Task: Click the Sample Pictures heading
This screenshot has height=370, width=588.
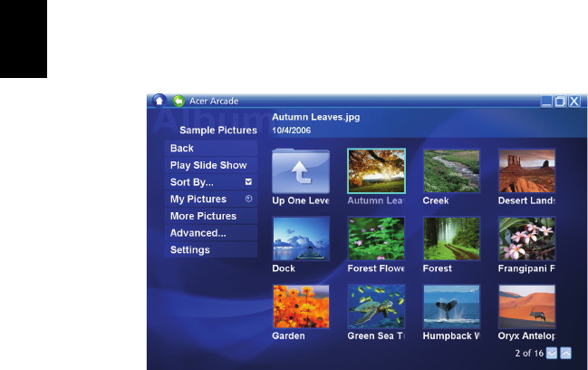Action: (218, 131)
